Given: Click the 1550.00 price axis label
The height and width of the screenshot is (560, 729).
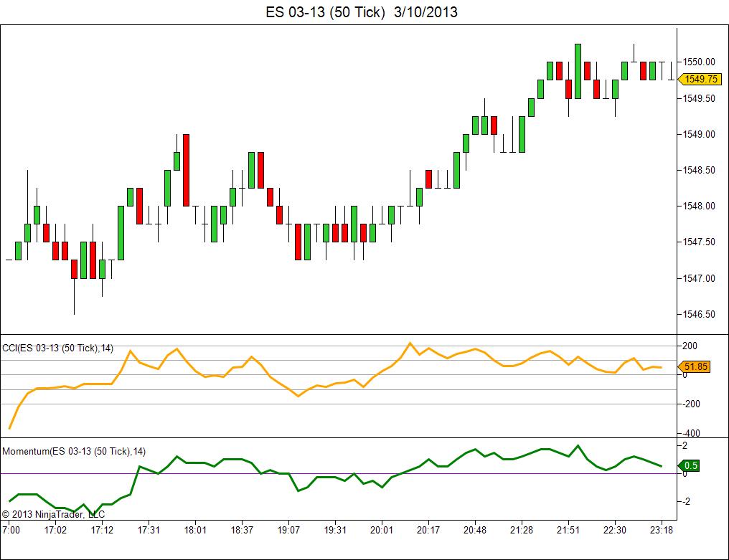Looking at the screenshot, I should pyautogui.click(x=699, y=62).
